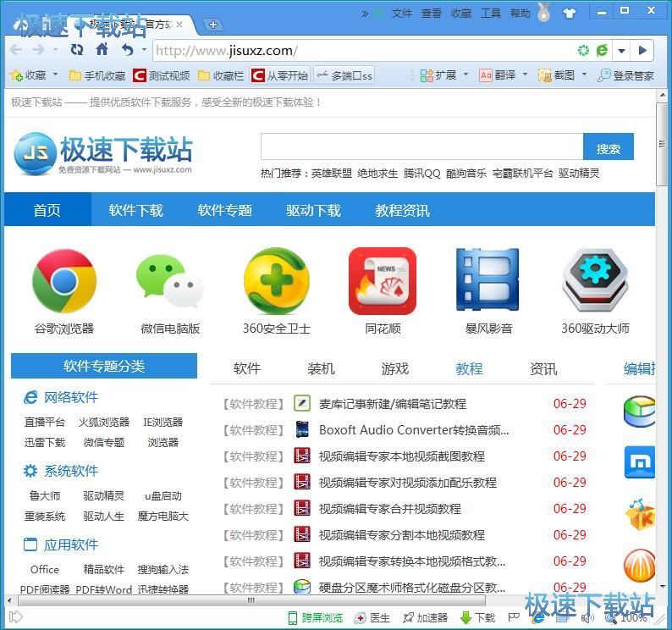The height and width of the screenshot is (630, 672).
Task: Click the vertical scrollbar thumb
Action: (662, 144)
